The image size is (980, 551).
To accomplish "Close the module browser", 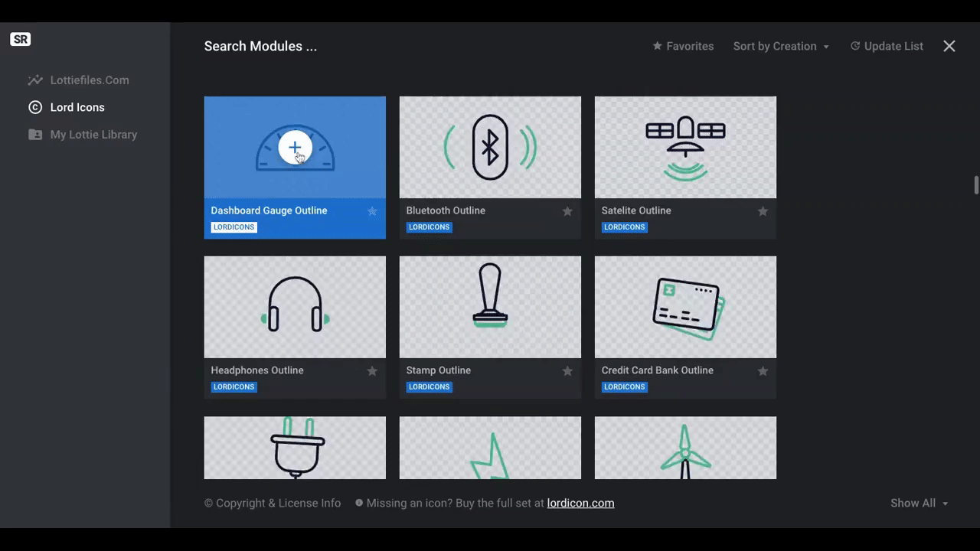I will pyautogui.click(x=949, y=46).
